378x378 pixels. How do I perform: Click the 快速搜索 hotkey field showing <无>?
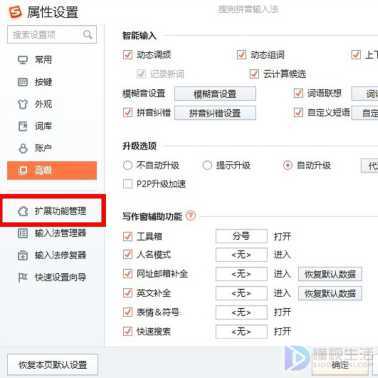pos(241,332)
